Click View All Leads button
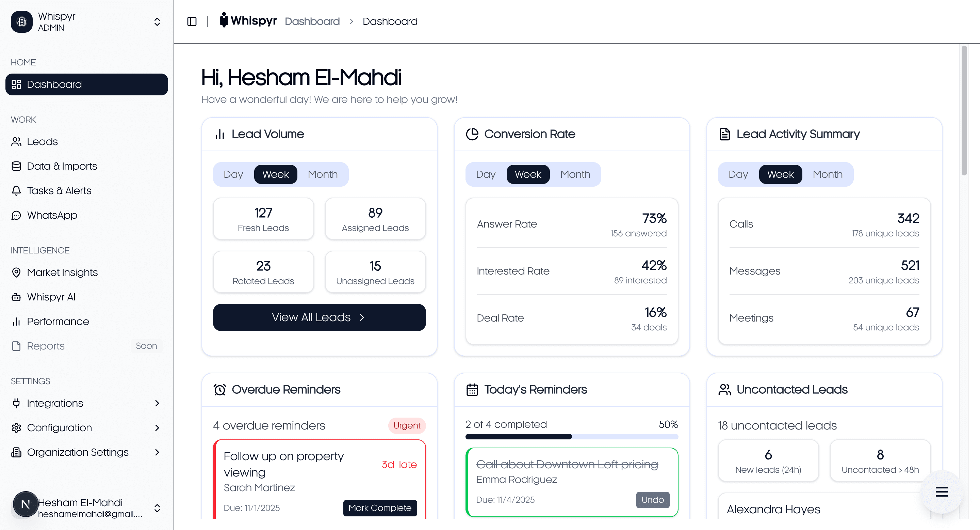This screenshot has height=530, width=980. click(319, 317)
